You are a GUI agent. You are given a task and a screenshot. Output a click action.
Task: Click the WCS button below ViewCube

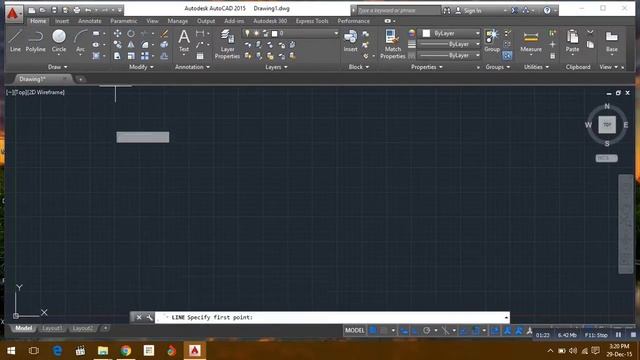coord(606,158)
